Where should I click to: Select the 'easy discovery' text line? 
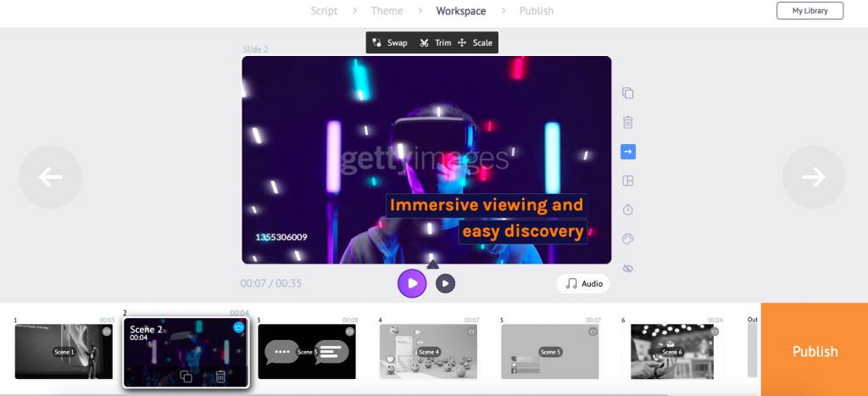(523, 231)
